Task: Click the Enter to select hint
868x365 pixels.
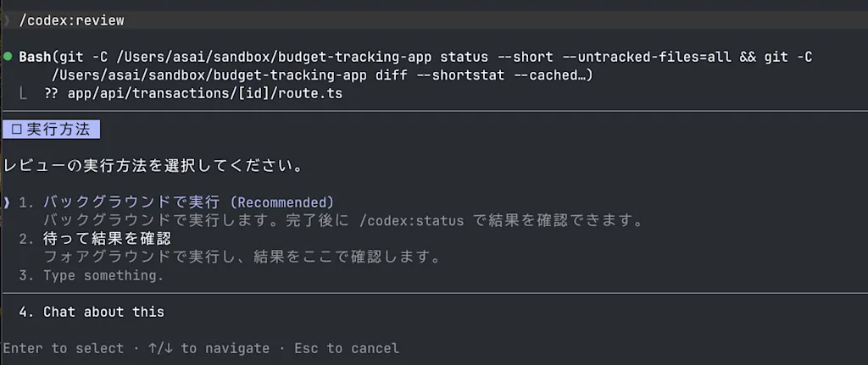Action: pyautogui.click(x=64, y=348)
